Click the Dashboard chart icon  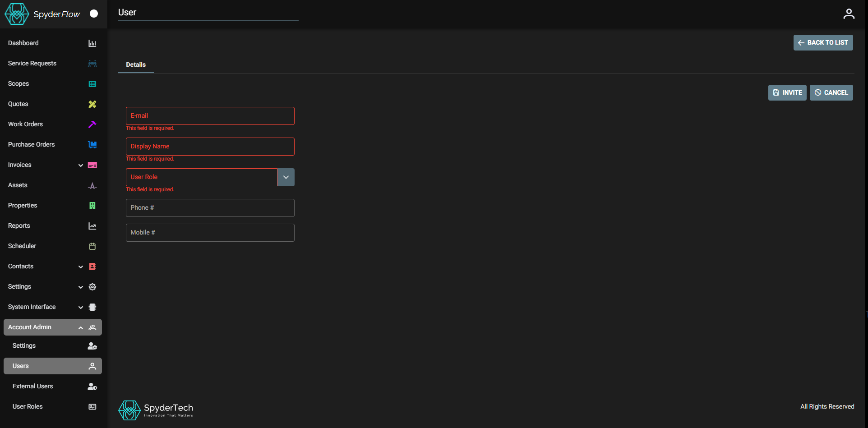[x=92, y=43]
